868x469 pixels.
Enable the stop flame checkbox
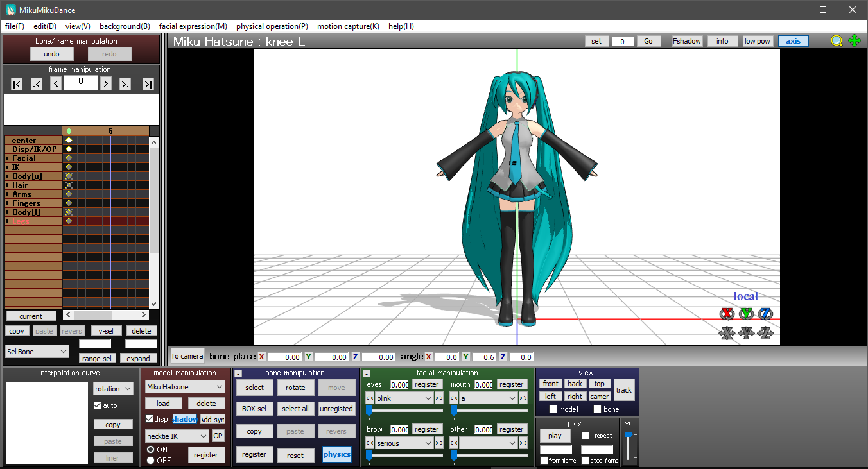tap(585, 461)
